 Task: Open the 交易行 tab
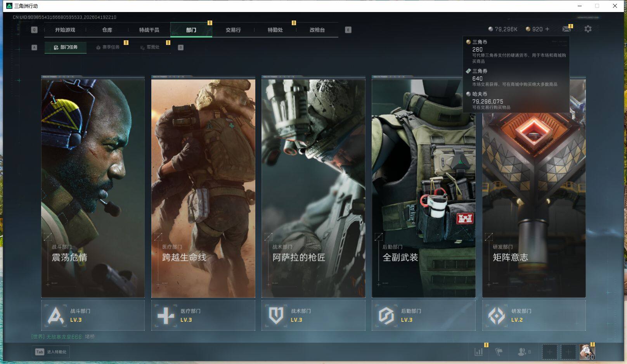point(233,30)
